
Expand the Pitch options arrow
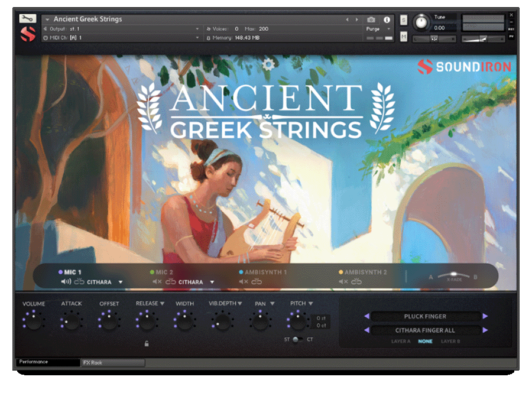click(310, 304)
